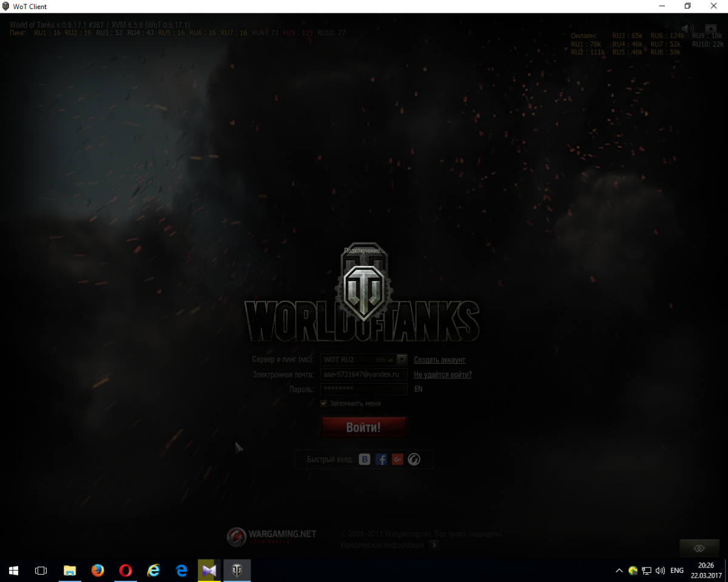Select World of Tanks taskbar icon

(x=237, y=570)
